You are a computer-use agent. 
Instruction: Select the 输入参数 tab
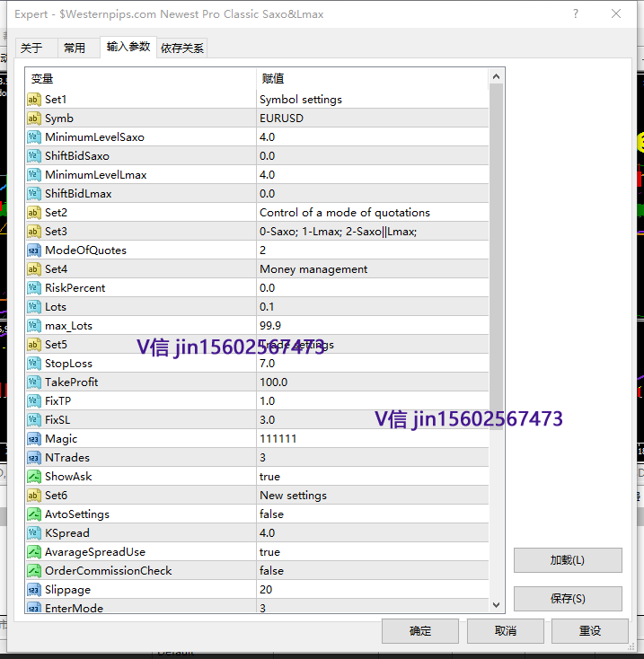[128, 46]
